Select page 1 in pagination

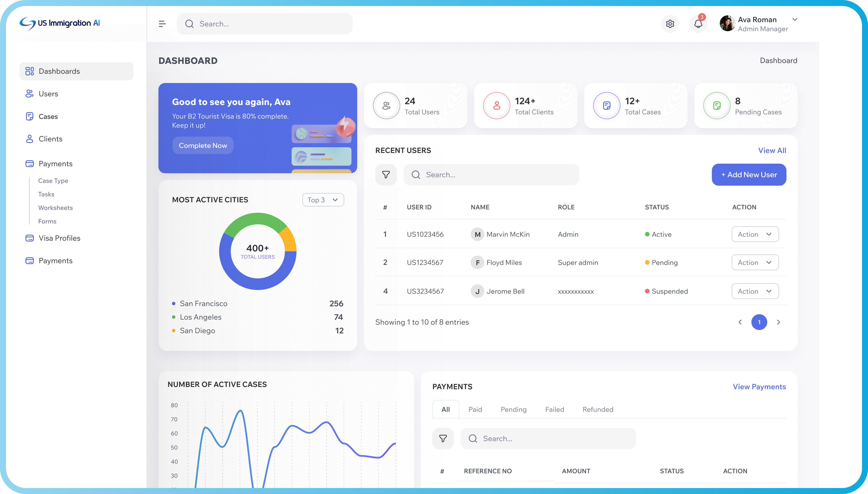pyautogui.click(x=759, y=322)
